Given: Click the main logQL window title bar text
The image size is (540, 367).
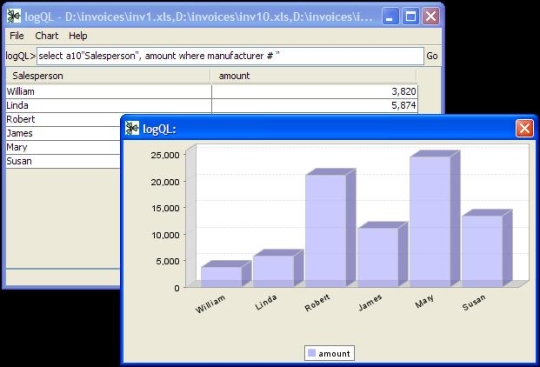Looking at the screenshot, I should [199, 17].
